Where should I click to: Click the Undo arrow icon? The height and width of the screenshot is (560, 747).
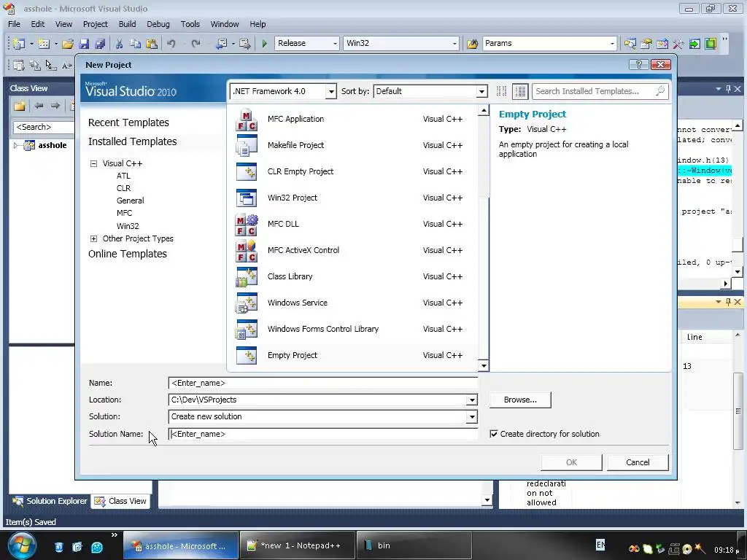pyautogui.click(x=171, y=43)
